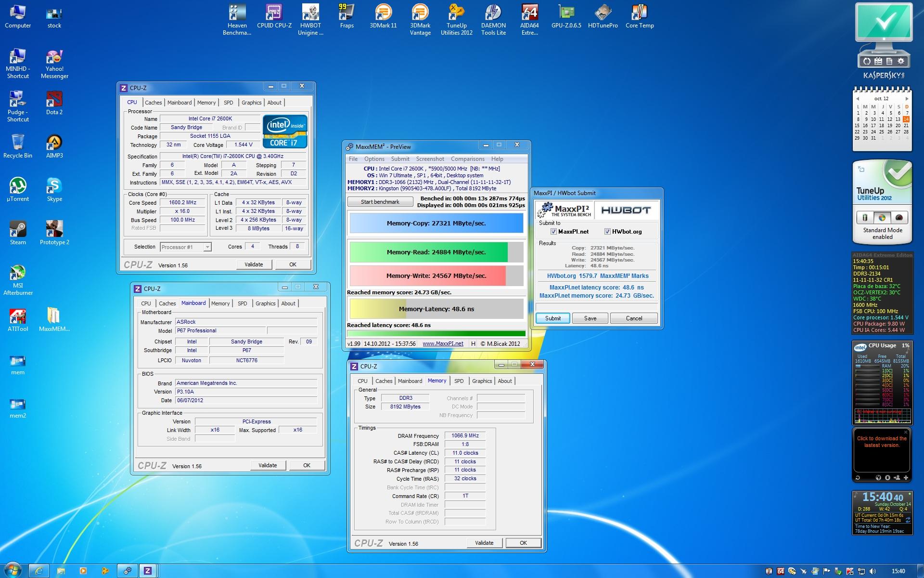Click the CPU-Z taskbar button
This screenshot has width=924, height=578.
coord(148,571)
